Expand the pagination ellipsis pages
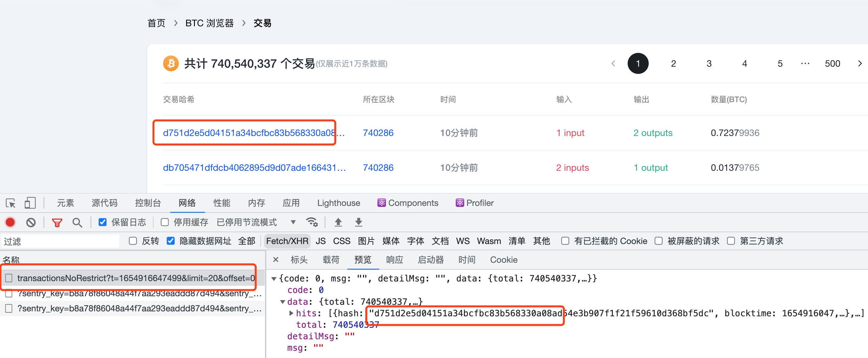The image size is (868, 358). [805, 63]
